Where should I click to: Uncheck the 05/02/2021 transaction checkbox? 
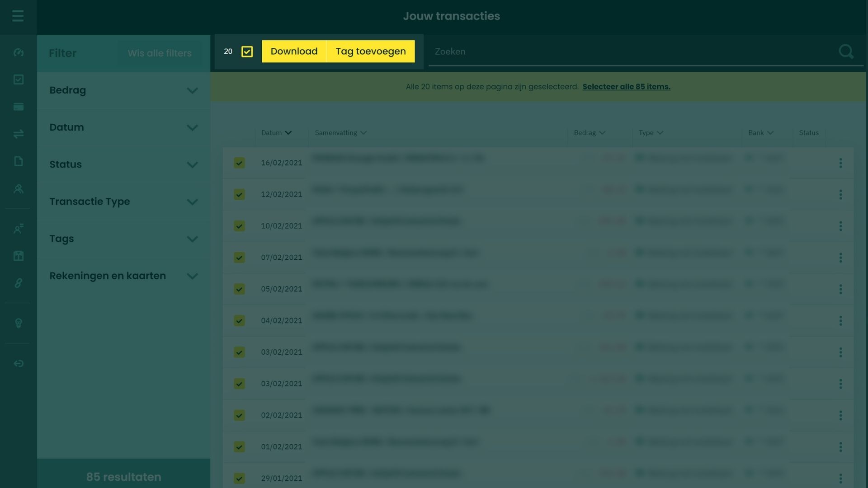coord(239,289)
